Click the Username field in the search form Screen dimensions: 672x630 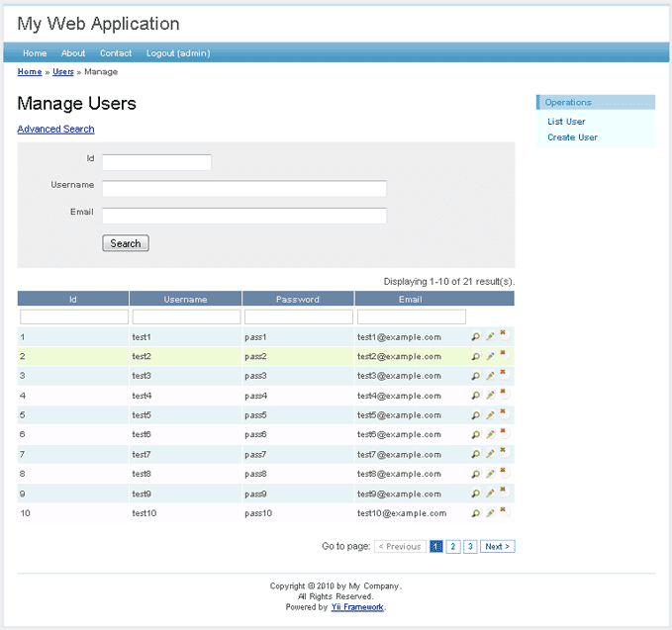(243, 188)
